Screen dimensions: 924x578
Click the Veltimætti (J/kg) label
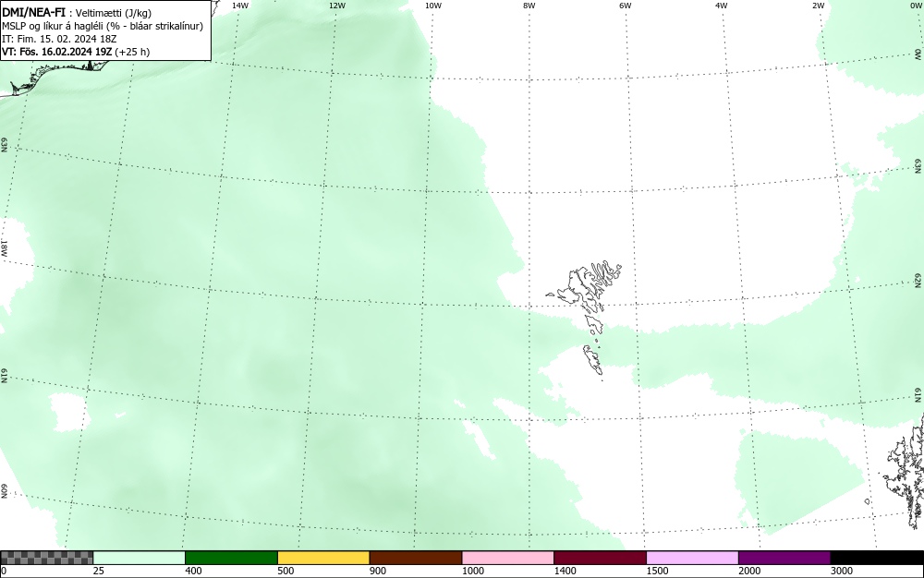click(x=114, y=13)
